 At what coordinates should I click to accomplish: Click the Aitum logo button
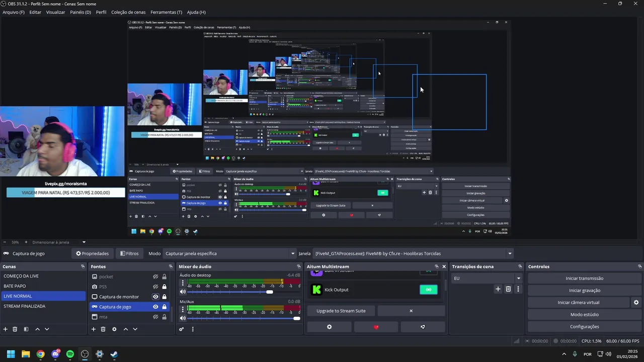pyautogui.click(x=423, y=327)
